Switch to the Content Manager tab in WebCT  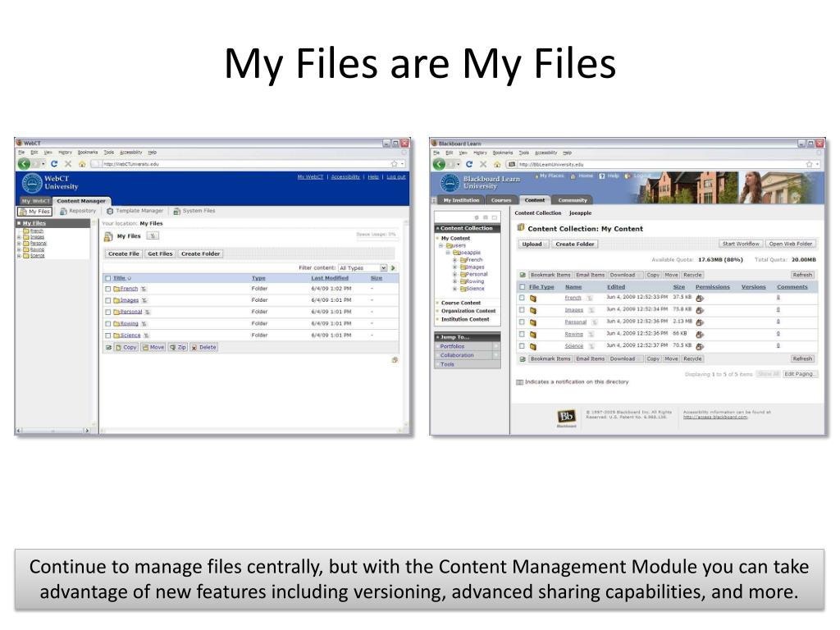pyautogui.click(x=81, y=201)
